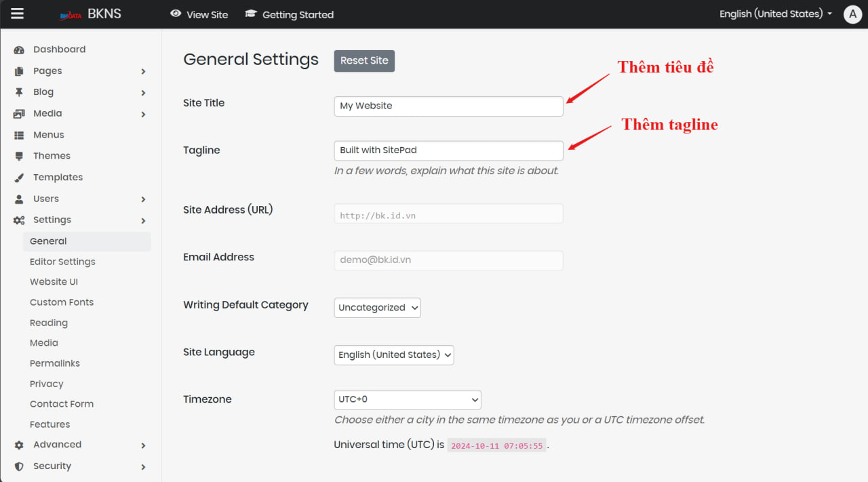This screenshot has height=482, width=868.
Task: Click the View Site eye icon
Action: (x=176, y=14)
